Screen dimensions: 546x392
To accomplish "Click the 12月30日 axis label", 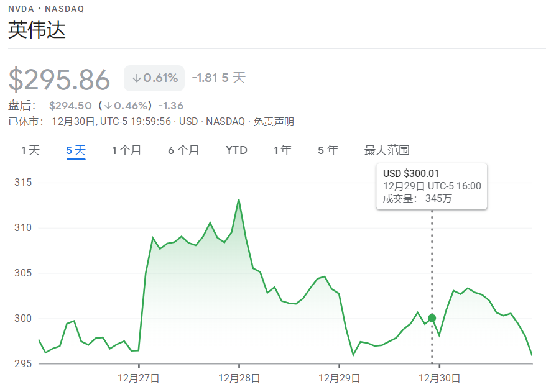I will (x=440, y=378).
